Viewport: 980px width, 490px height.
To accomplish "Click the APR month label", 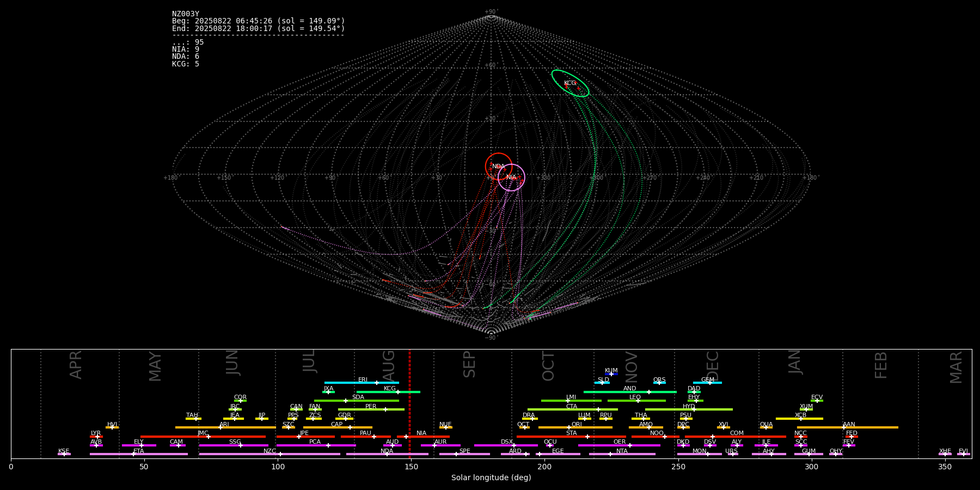I will point(76,365).
